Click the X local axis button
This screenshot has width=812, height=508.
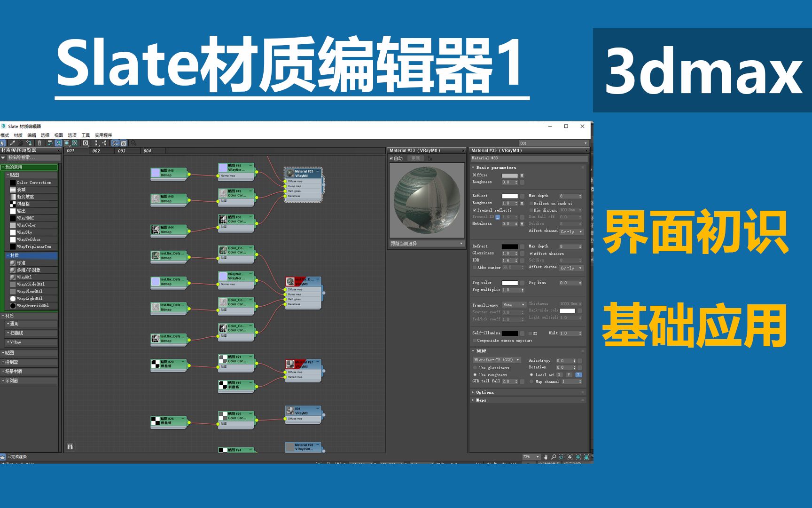coord(559,375)
